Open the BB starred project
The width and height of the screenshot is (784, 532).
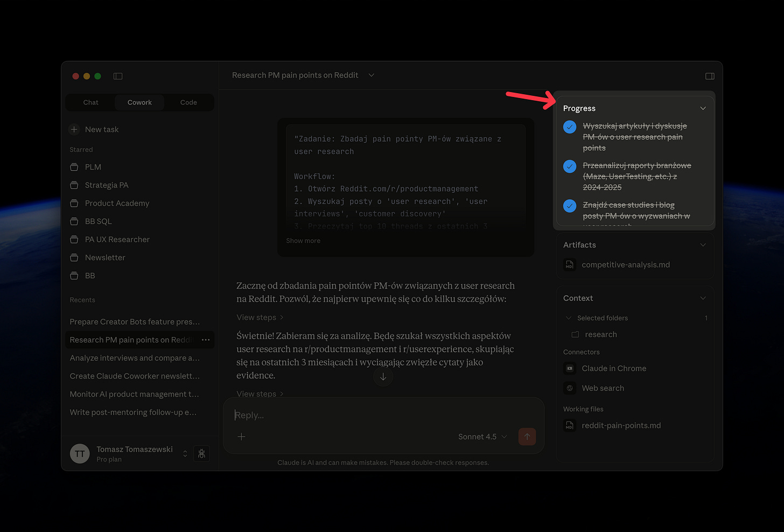point(90,276)
